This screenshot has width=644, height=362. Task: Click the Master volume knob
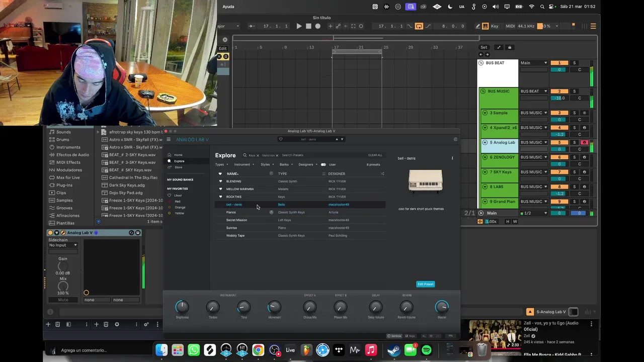(x=442, y=307)
